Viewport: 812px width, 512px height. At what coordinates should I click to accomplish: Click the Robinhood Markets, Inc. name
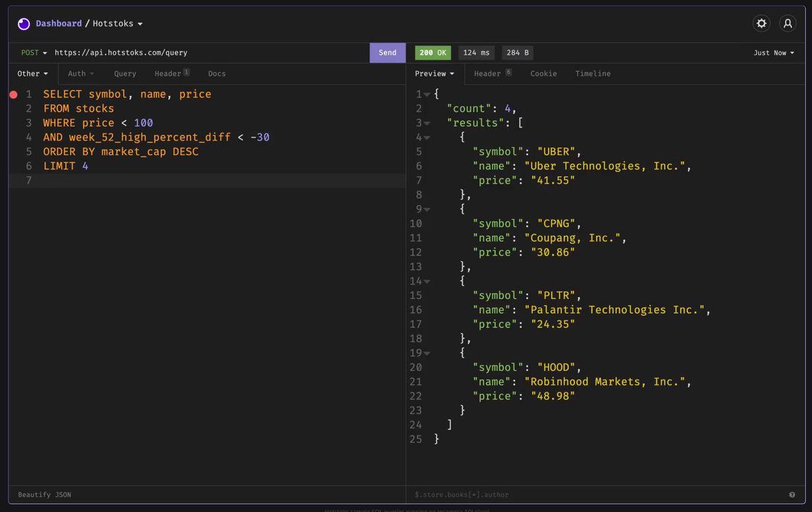tap(605, 381)
